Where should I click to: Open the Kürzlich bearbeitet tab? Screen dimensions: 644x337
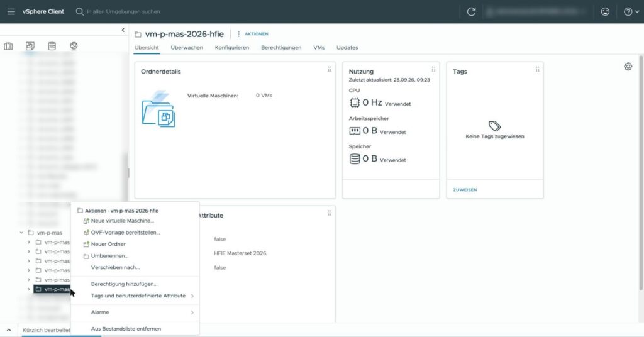[47, 330]
